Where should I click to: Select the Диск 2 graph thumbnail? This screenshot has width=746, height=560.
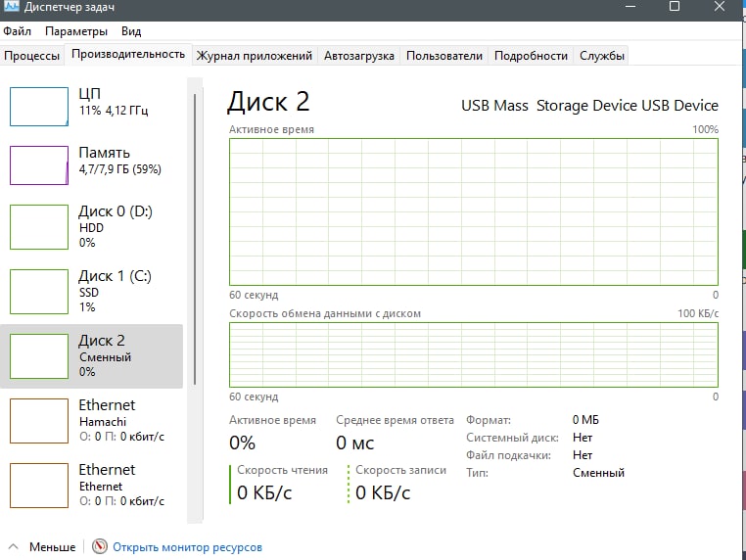[39, 356]
